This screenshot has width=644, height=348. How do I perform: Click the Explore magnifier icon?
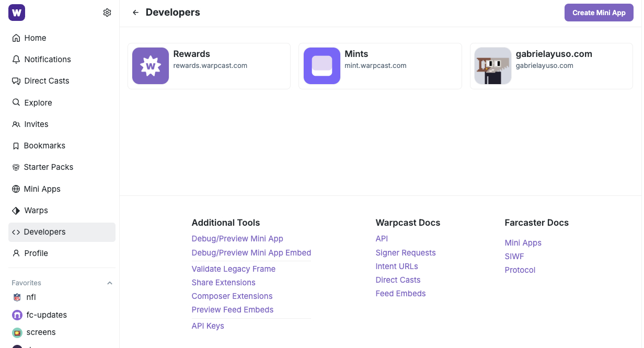pyautogui.click(x=16, y=102)
